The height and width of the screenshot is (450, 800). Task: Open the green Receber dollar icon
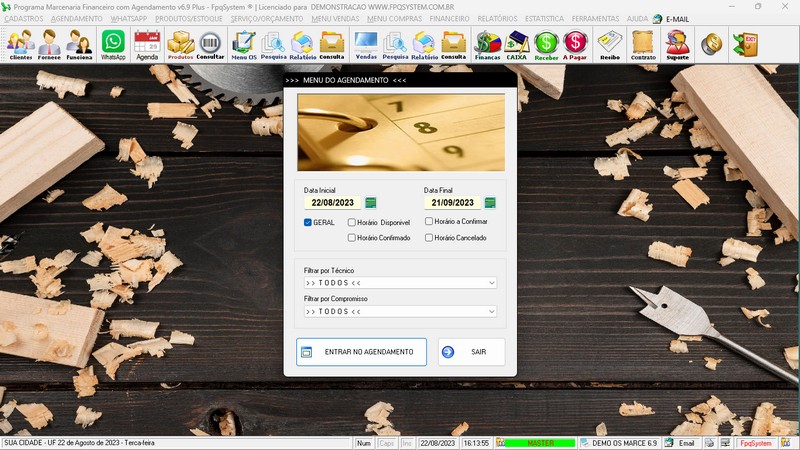(x=546, y=45)
